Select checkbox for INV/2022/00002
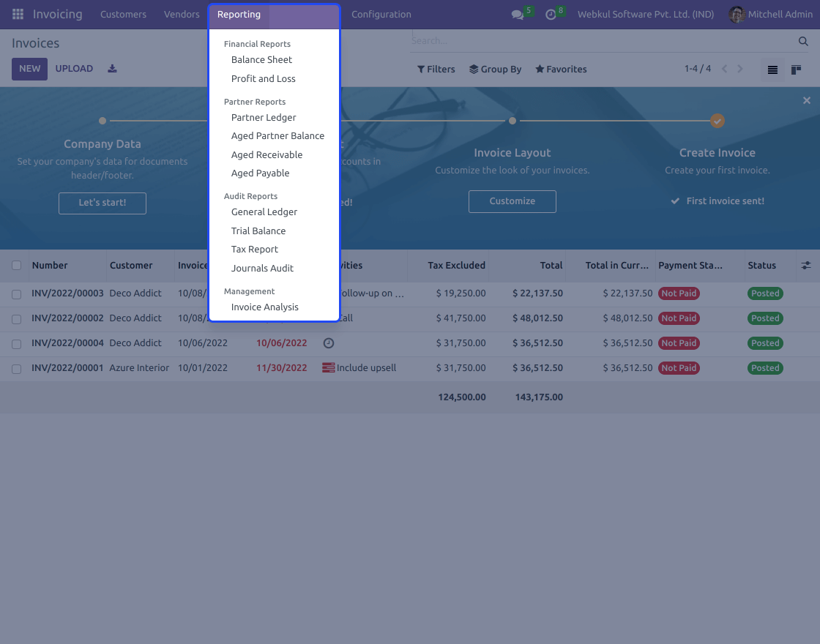The width and height of the screenshot is (820, 644). [x=17, y=319]
